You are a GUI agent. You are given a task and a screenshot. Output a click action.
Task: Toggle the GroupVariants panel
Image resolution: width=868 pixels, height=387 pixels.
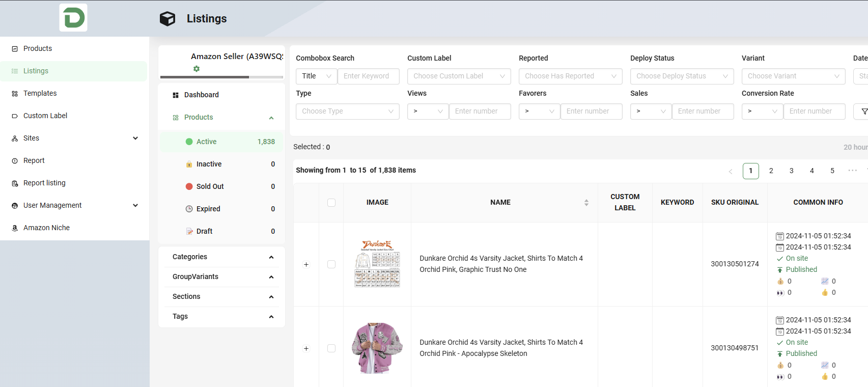point(222,277)
